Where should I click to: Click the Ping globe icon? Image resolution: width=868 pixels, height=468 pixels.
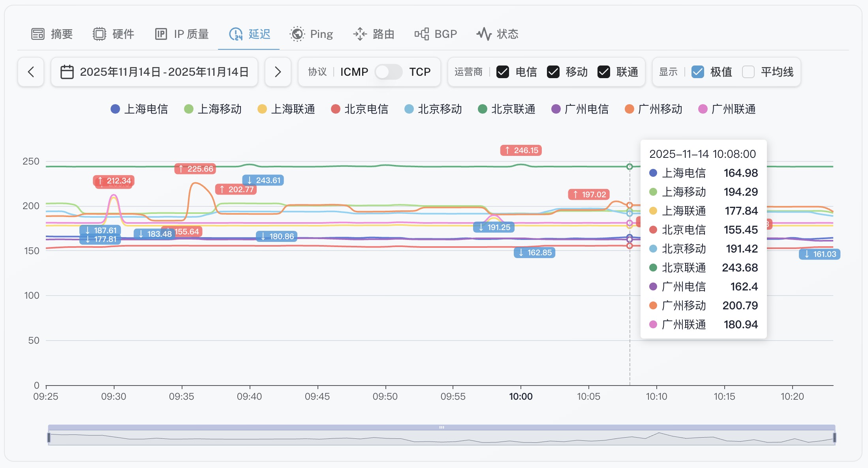[x=297, y=34]
